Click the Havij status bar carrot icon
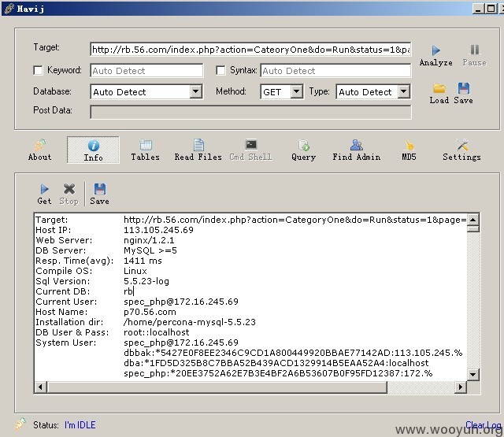Viewport: 504px width, 437px height. (x=20, y=424)
